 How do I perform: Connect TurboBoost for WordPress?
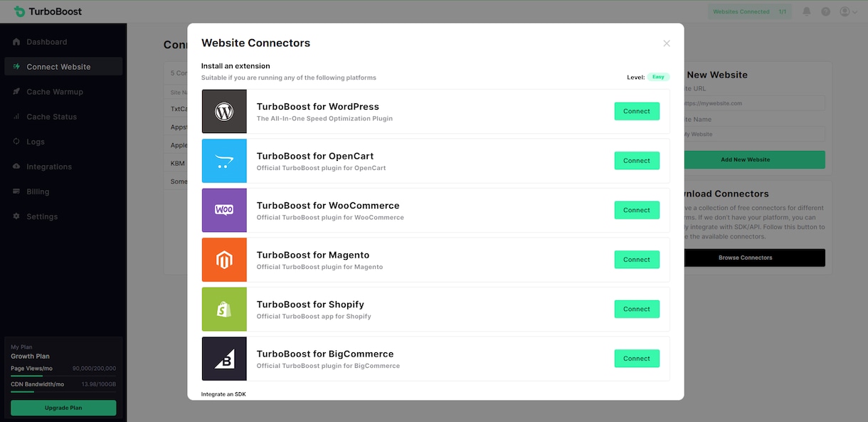pos(637,111)
